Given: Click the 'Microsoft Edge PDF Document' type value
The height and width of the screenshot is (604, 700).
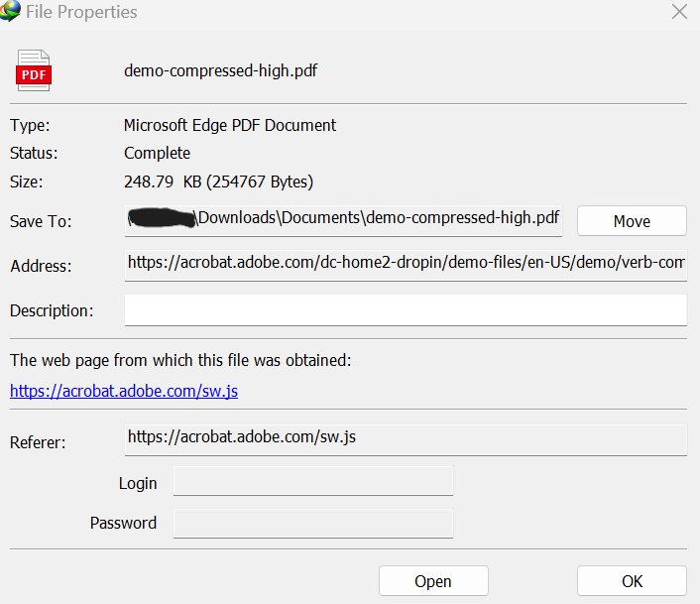Looking at the screenshot, I should (x=229, y=125).
